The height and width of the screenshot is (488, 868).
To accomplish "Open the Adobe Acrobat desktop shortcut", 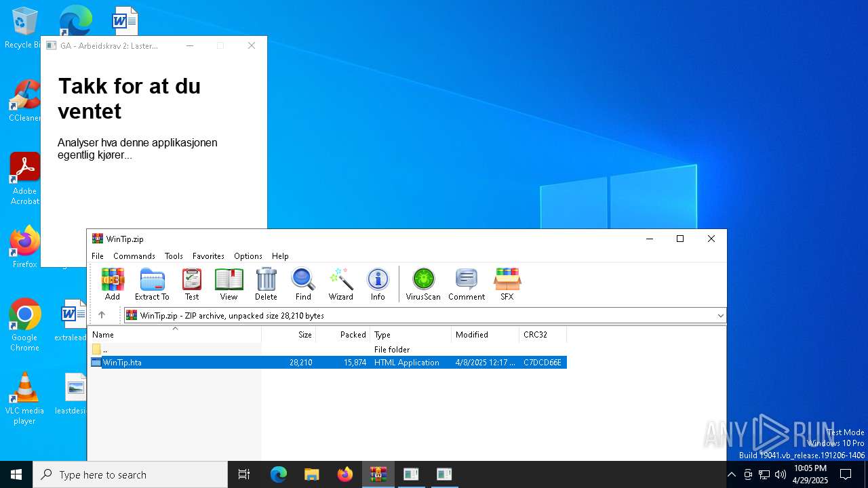I will tap(24, 178).
